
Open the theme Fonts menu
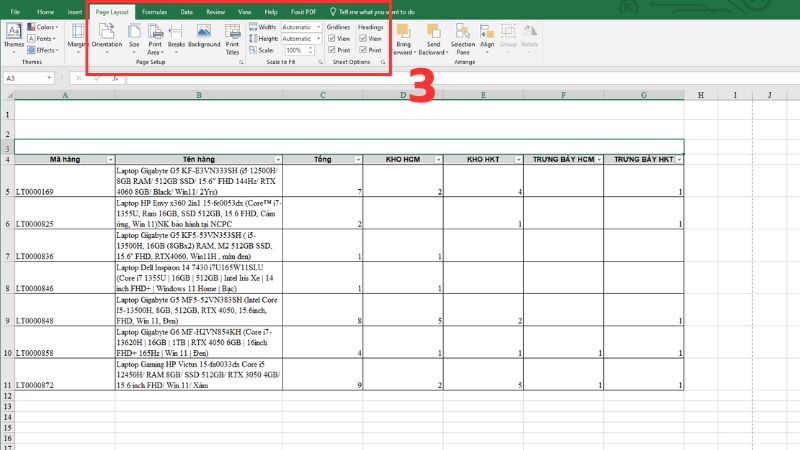[42, 39]
